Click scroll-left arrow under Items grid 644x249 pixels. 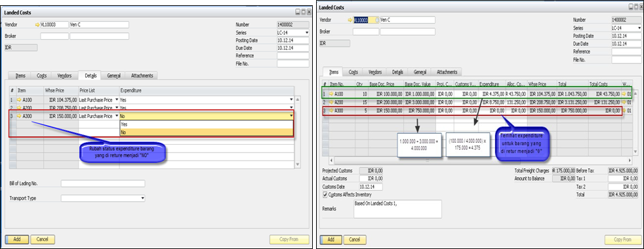click(332, 161)
